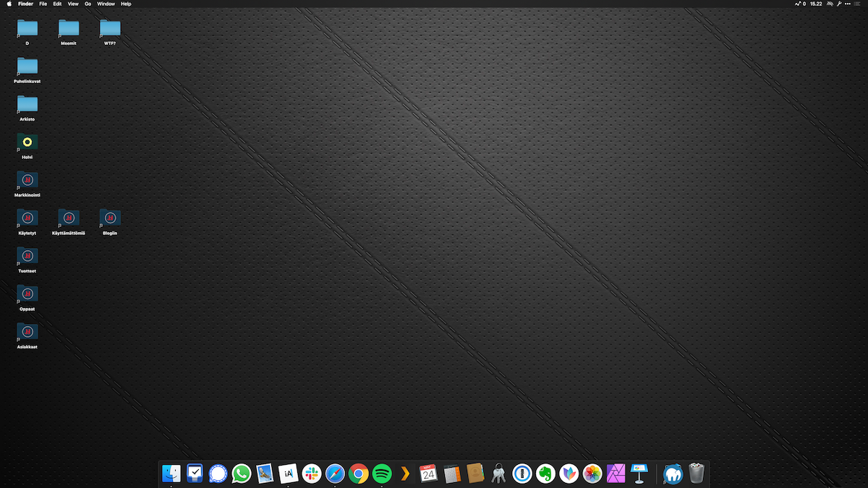Viewport: 868px width, 488px height.
Task: Open Affinity Photo in the Dock
Action: (616, 474)
